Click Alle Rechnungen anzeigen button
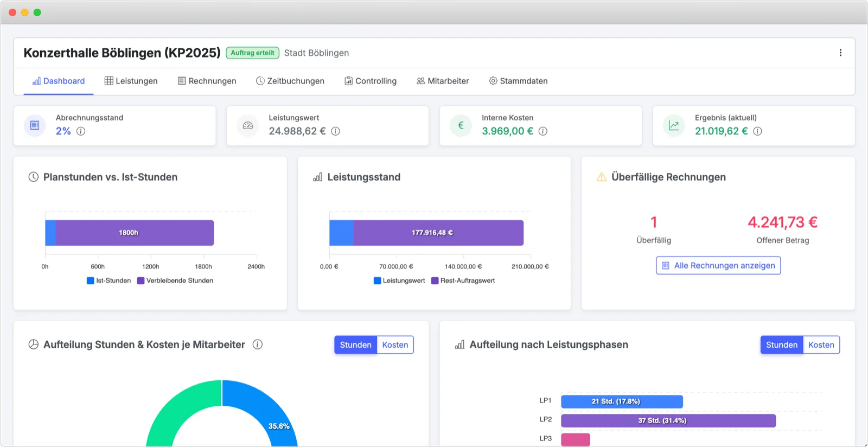Screen dimensions: 868x447 (x=718, y=265)
